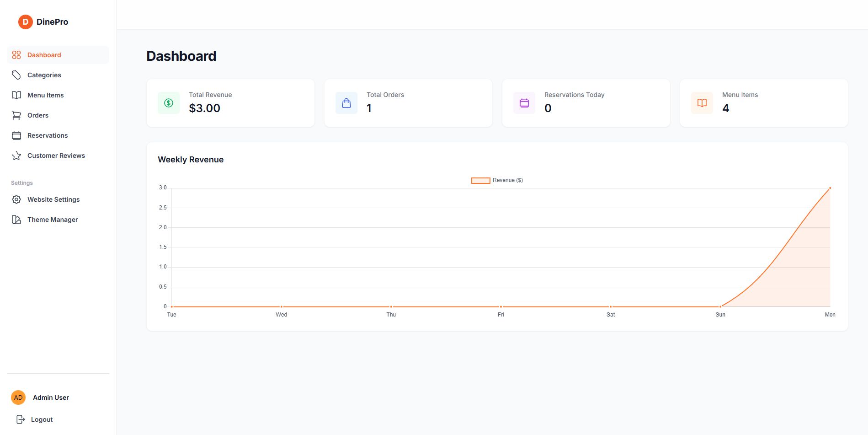
Task: Click the Customer Reviews star icon
Action: (16, 156)
